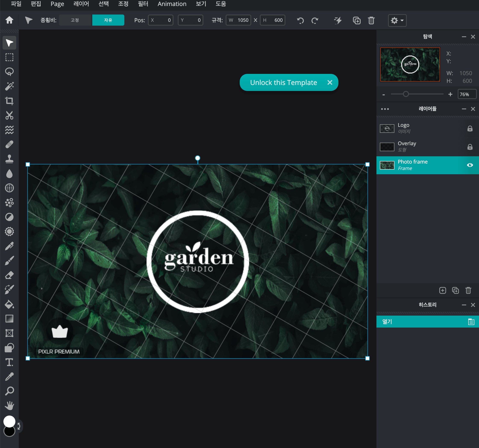Click the Redo button in toolbar
The image size is (479, 448).
coord(315,20)
